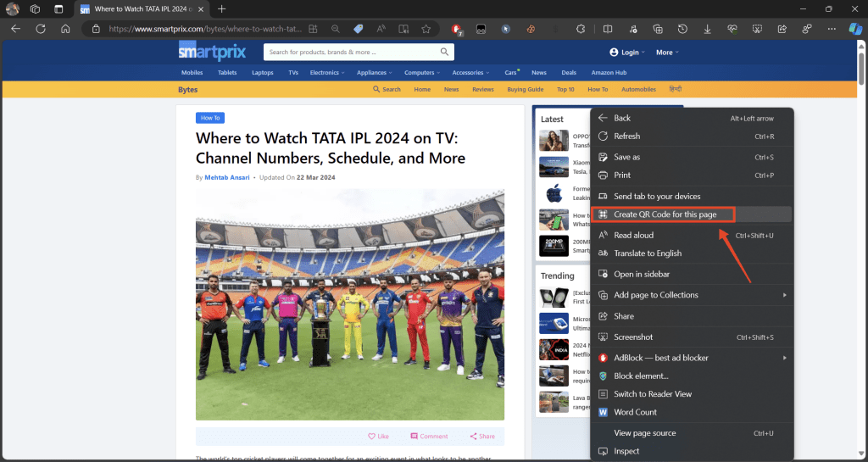Go back using the browser back arrow
This screenshot has width=868, height=462.
coord(15,29)
